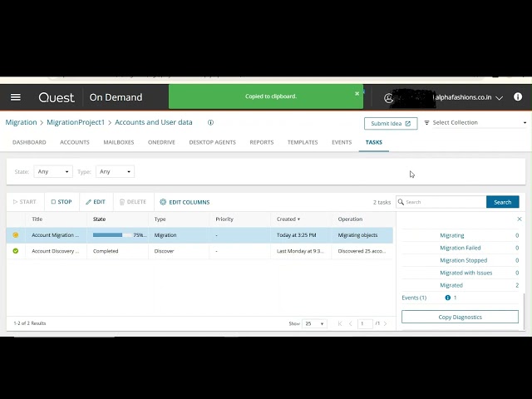Click the 75% migration progress bar
This screenshot has width=532, height=399.
coord(113,235)
